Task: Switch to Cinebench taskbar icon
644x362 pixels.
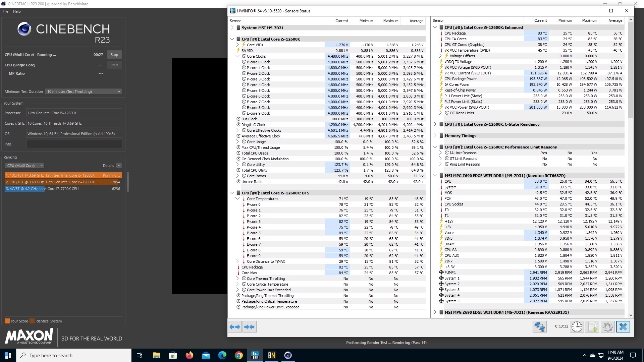Action: point(288,355)
